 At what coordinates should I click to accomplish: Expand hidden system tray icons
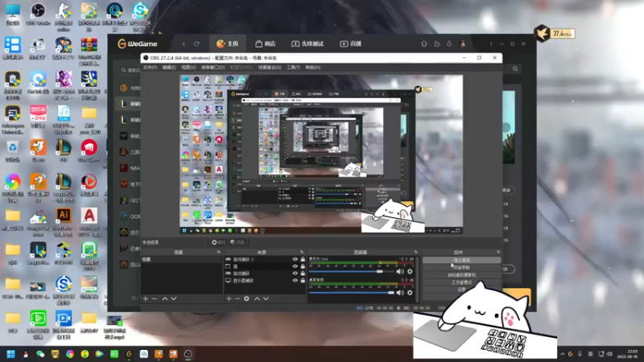562,354
